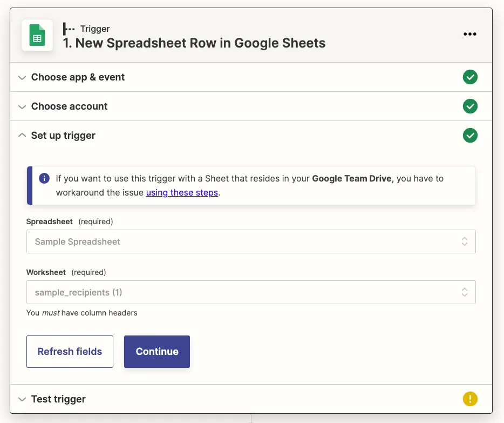Collapse the Set up trigger chevron
504x423 pixels.
22,136
